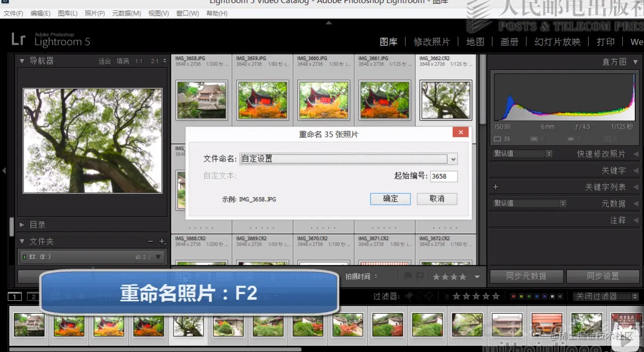This screenshot has width=644, height=352.
Task: Select the 图库 module tab
Action: pyautogui.click(x=389, y=42)
